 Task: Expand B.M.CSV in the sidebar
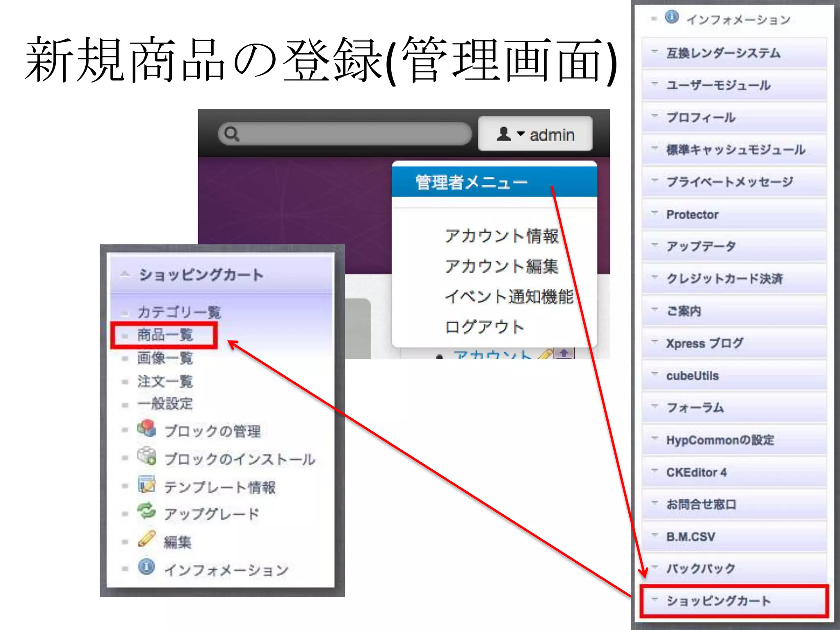[x=734, y=536]
